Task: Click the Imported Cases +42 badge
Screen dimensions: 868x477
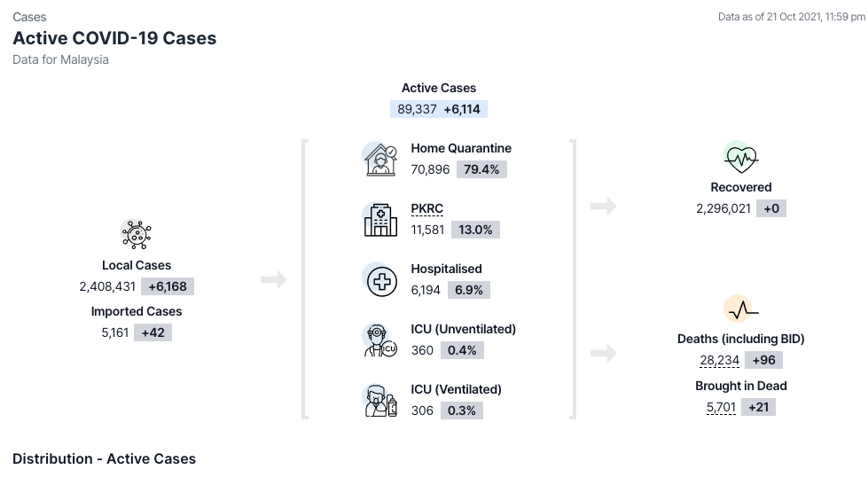Action: coord(152,332)
